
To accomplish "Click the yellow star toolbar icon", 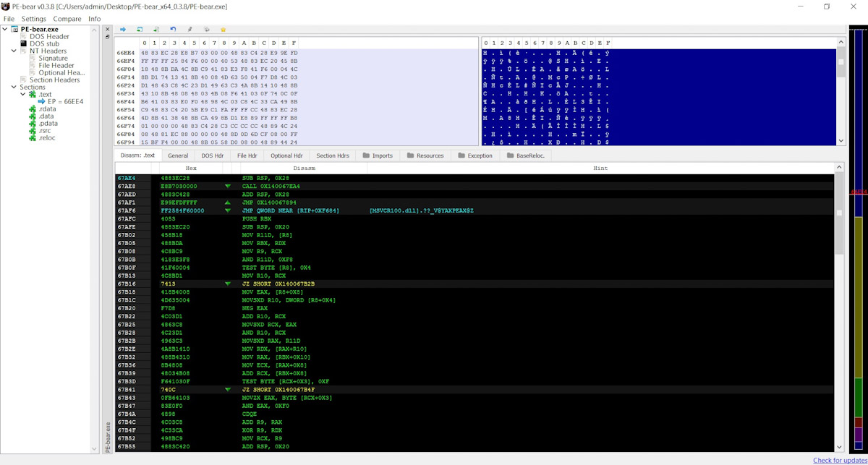I will click(224, 29).
